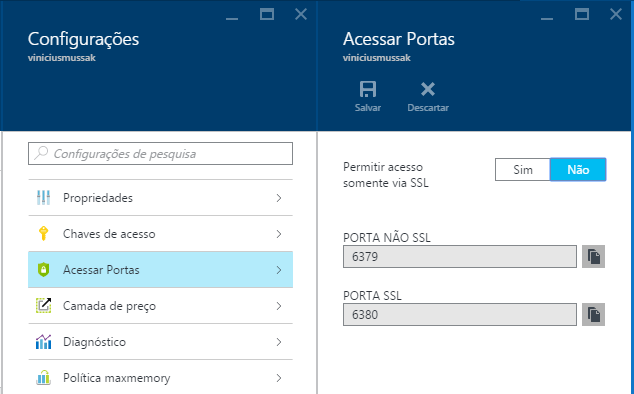The height and width of the screenshot is (394, 634).
Task: Open the Camada de preço item
Action: [x=160, y=306]
